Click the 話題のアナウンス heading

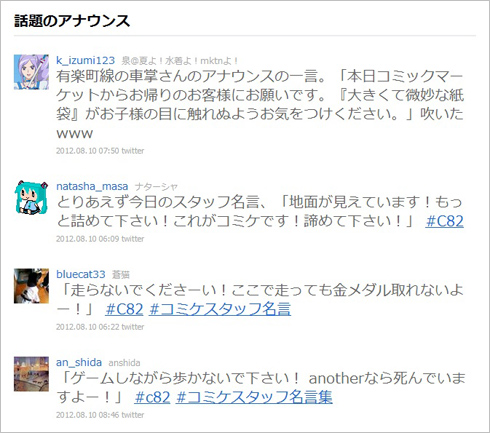[72, 21]
